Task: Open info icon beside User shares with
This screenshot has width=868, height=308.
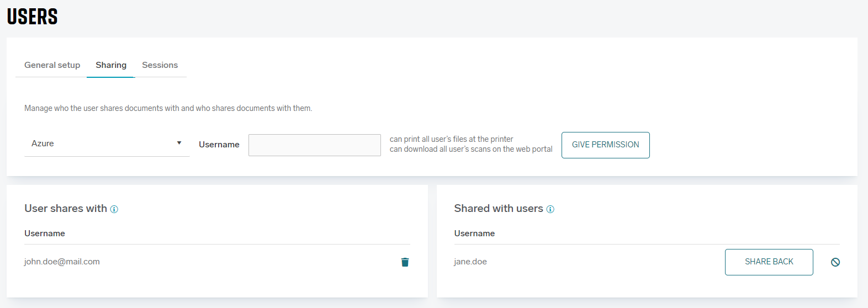Action: 114,209
